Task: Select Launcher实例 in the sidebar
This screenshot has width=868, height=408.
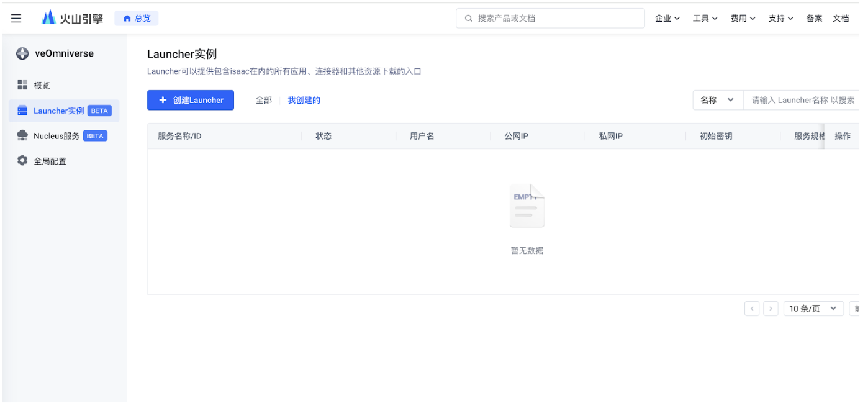Action: 59,111
